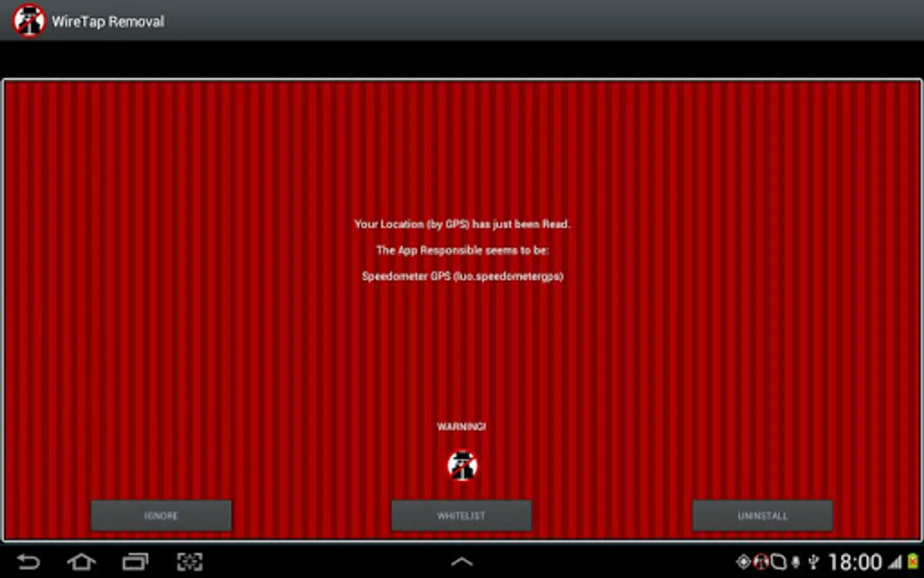
Task: Capture screen with the screenshot icon
Action: [x=189, y=563]
